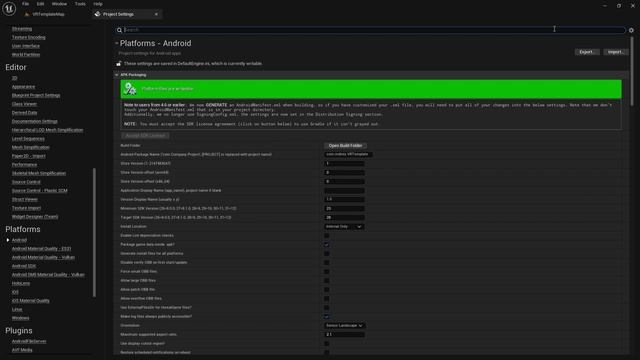The width and height of the screenshot is (640, 360).
Task: Click the Target SDK Version field
Action: coord(344,218)
